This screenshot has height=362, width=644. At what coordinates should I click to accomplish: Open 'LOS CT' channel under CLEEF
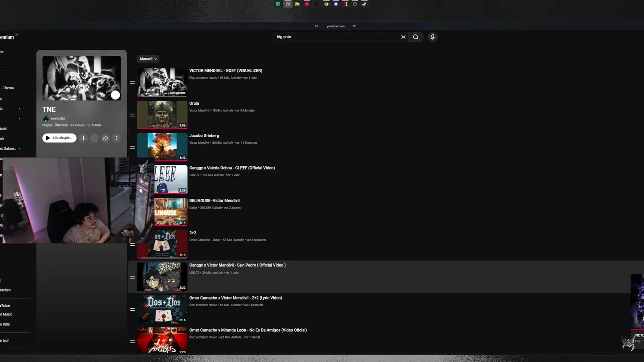click(x=194, y=175)
